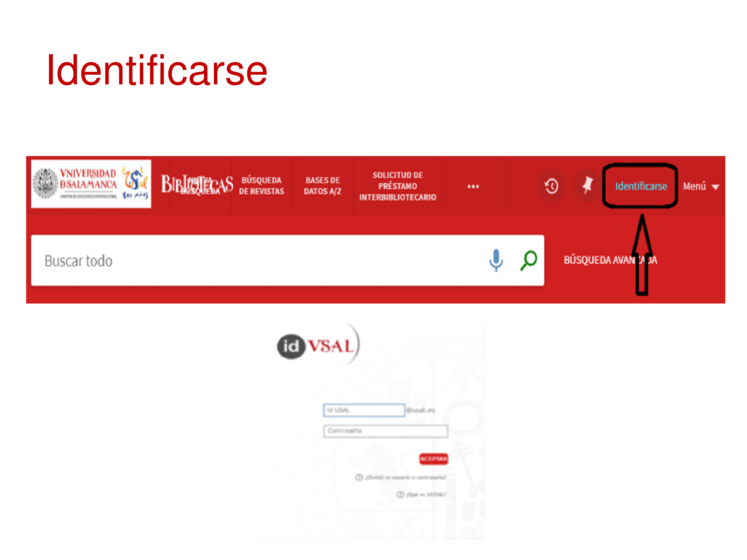Click the idUSAL logo
This screenshot has width=747, height=560.
[318, 345]
